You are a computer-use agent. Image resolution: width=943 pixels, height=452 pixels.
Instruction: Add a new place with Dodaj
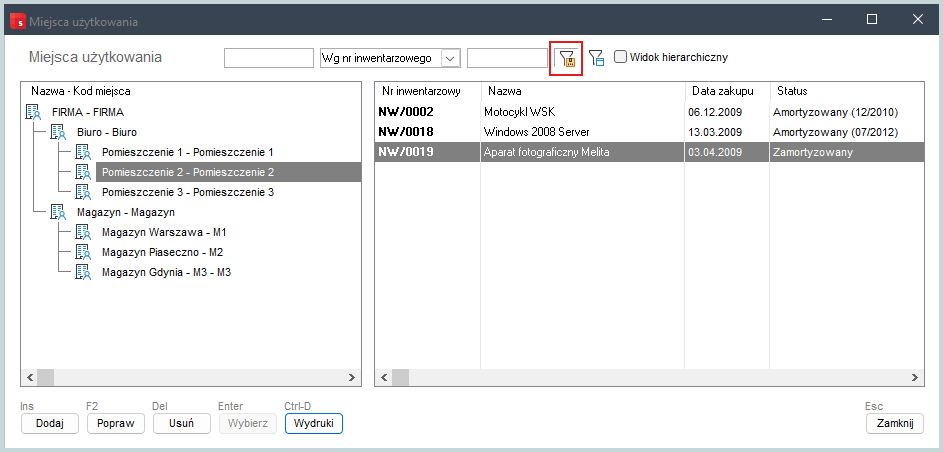49,423
